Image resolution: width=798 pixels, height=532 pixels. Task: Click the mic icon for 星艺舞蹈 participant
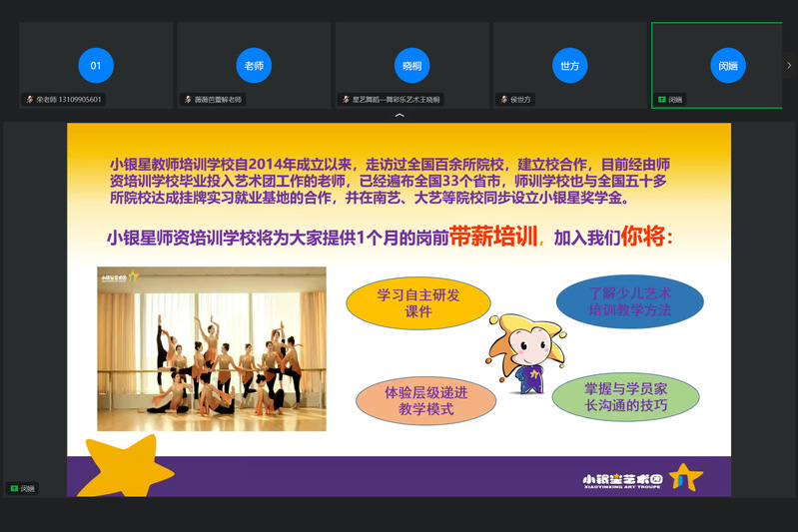(x=346, y=100)
